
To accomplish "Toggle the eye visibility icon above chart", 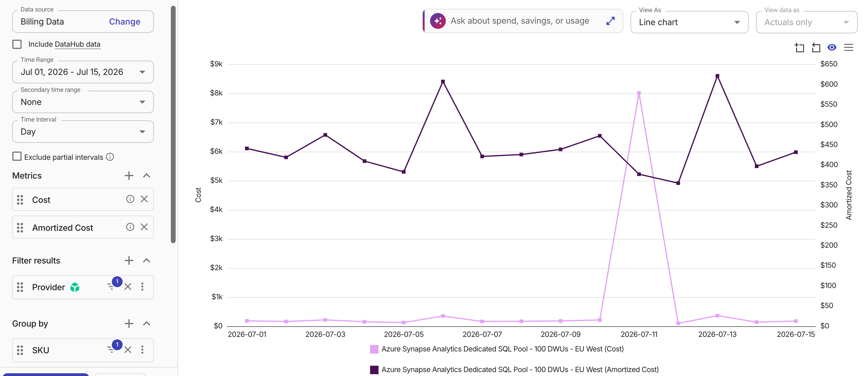I will tap(832, 48).
